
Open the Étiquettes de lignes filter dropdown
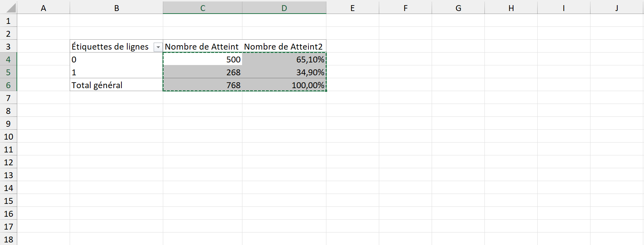tap(158, 47)
